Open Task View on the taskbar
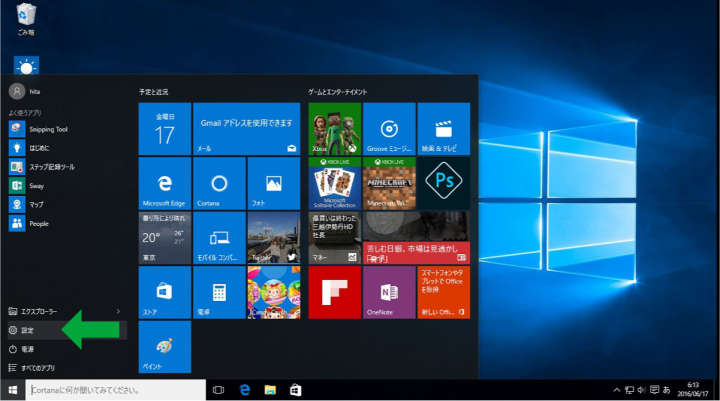The width and height of the screenshot is (720, 401). click(x=219, y=390)
